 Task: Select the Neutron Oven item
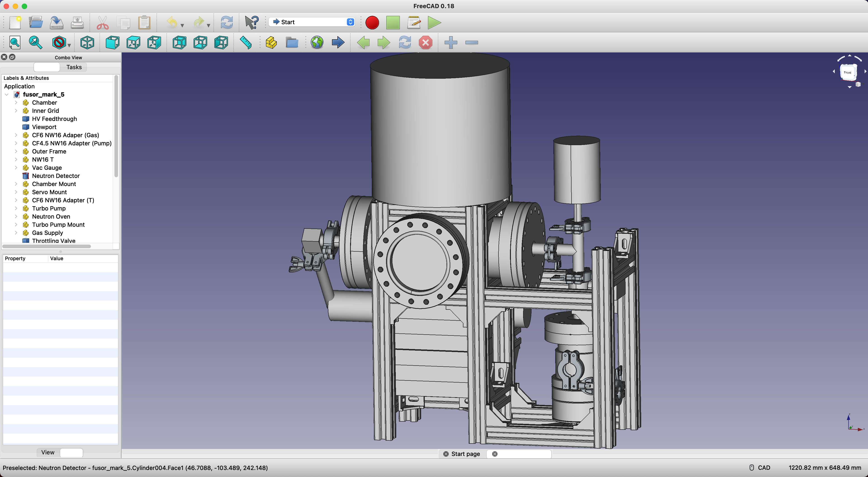[x=51, y=216]
